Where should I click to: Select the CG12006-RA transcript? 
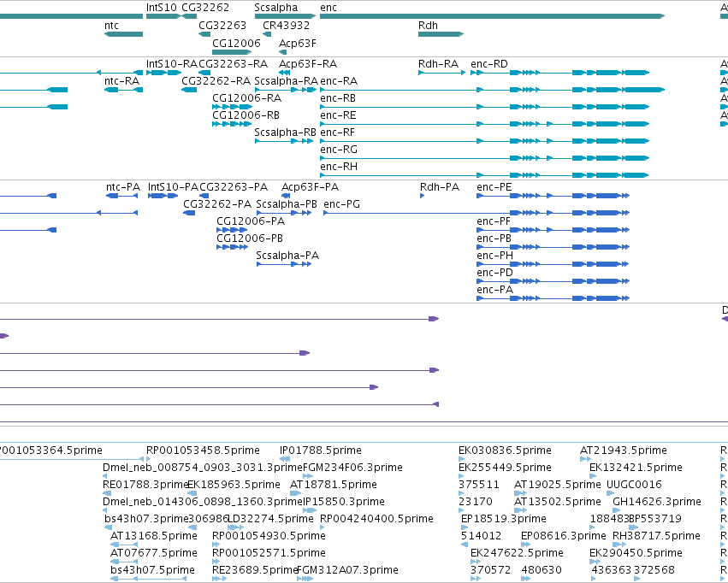[x=232, y=107]
